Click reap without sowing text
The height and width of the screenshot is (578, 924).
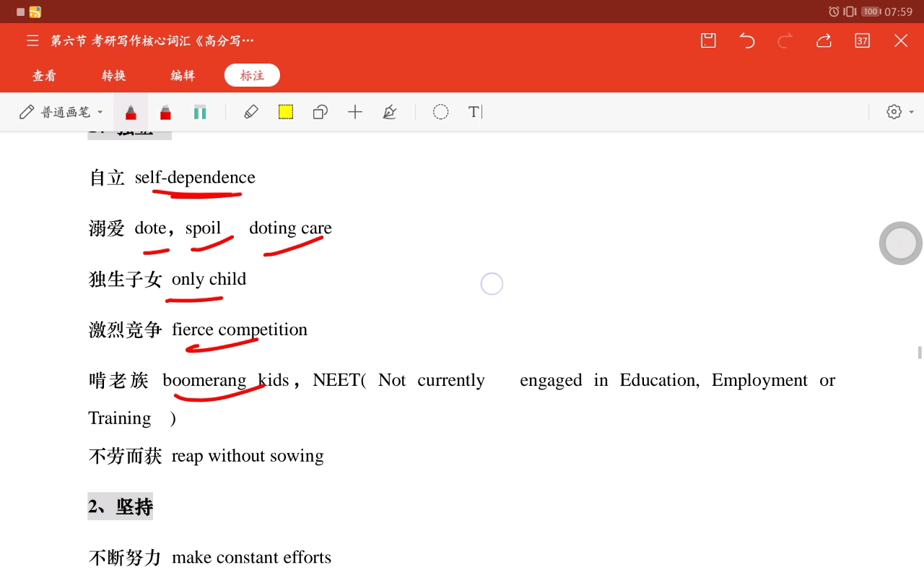pyautogui.click(x=248, y=456)
